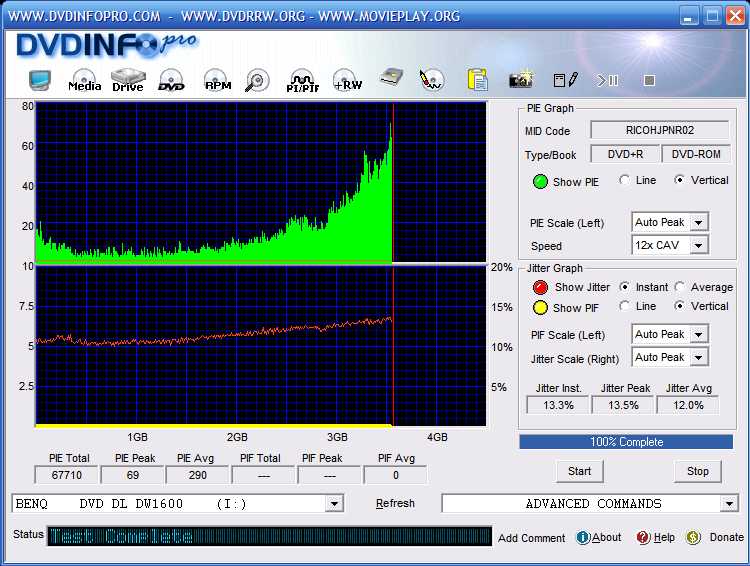Screen dimensions: 750x566
Task: Click the green Show PIE swatch
Action: (540, 181)
